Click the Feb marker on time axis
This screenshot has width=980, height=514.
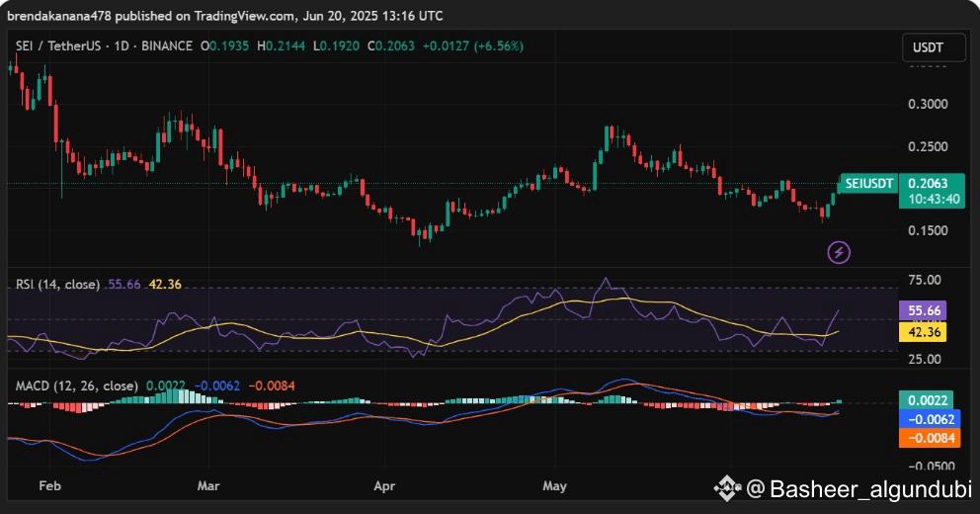click(x=48, y=486)
